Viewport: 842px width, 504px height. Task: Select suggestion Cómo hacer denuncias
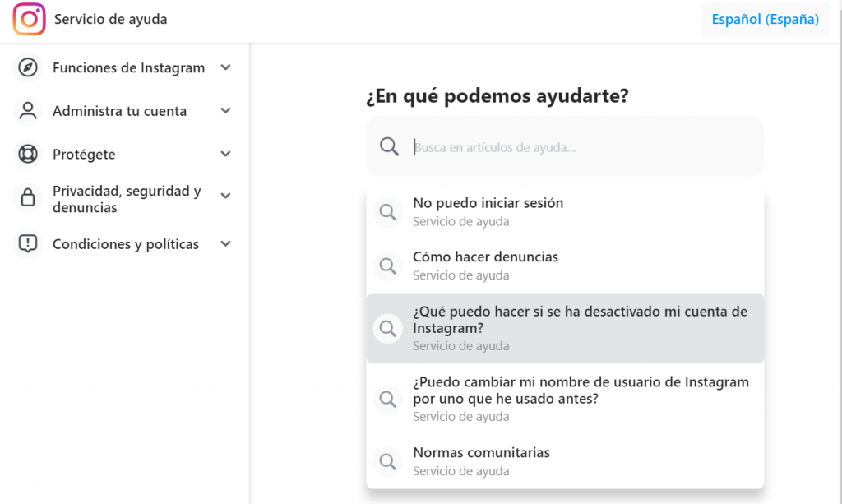(565, 266)
